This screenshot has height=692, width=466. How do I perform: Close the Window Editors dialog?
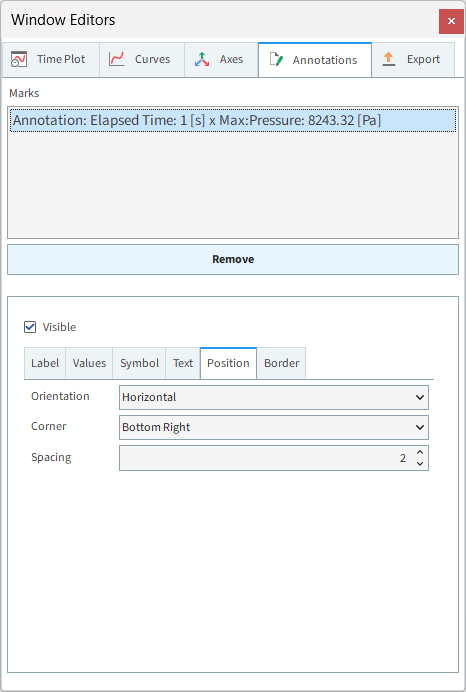tap(451, 21)
